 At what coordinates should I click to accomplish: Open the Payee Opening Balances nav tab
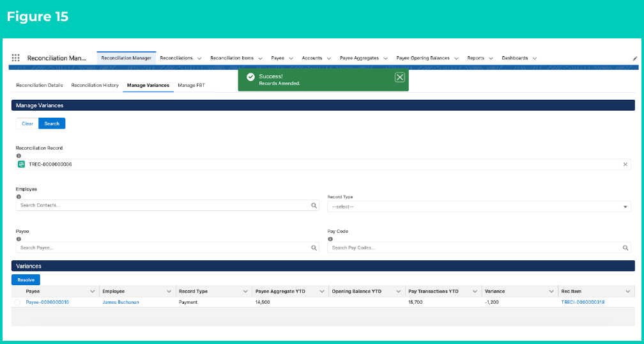point(423,58)
